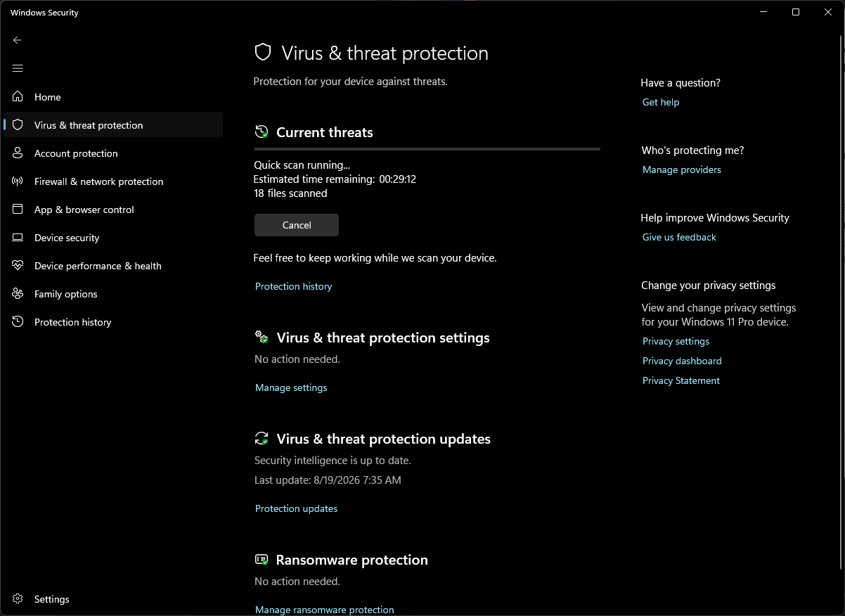Minimize the Windows Security window
Screen dimensions: 845x616
pyautogui.click(x=763, y=12)
